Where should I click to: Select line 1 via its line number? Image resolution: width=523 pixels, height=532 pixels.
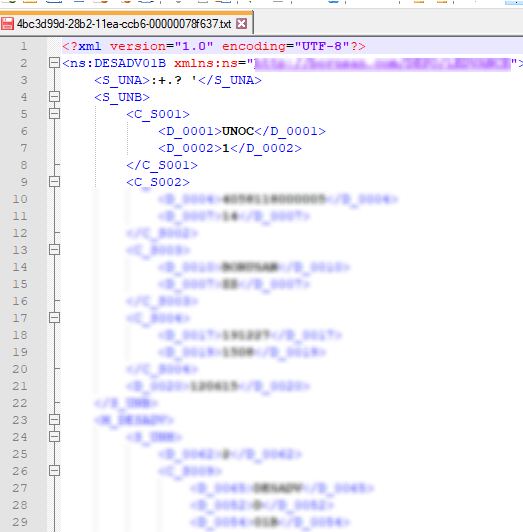23,46
